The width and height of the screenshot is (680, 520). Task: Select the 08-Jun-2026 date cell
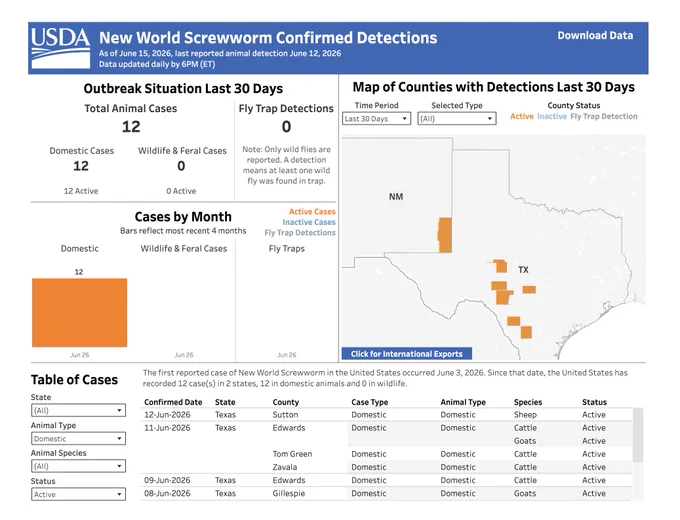coord(167,494)
